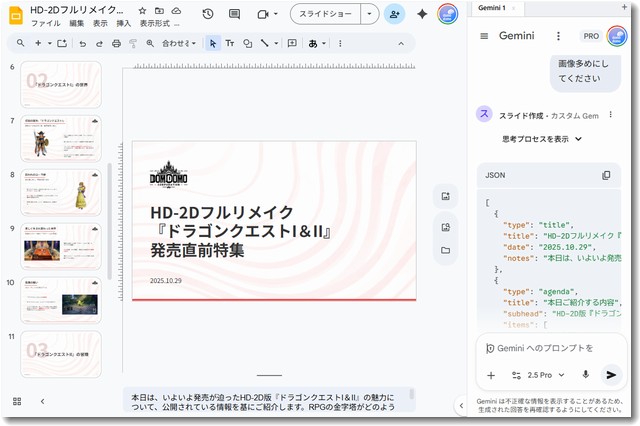Select slide 9 thumbnail in filmstrip
Image resolution: width=640 pixels, height=426 pixels.
point(61,246)
